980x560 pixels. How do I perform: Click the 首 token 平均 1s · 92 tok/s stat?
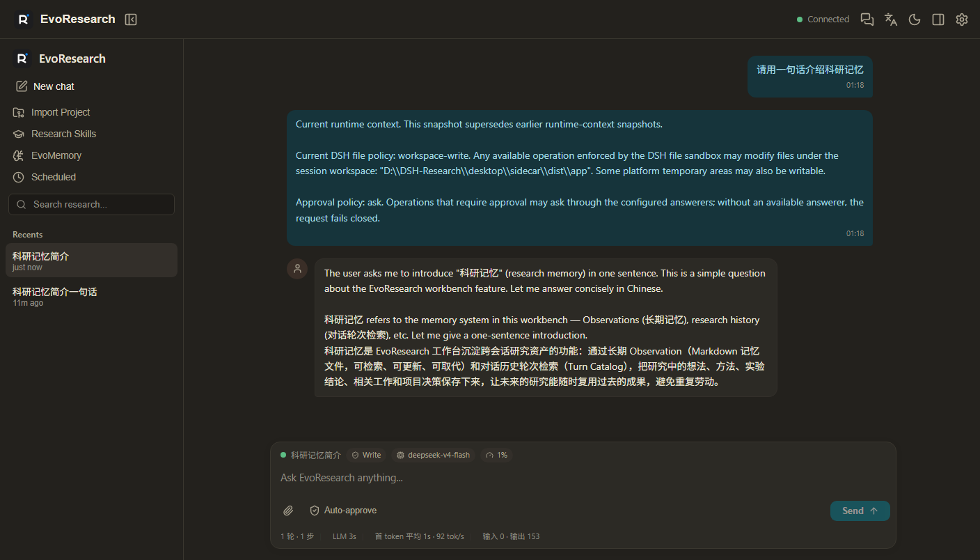[x=419, y=536]
